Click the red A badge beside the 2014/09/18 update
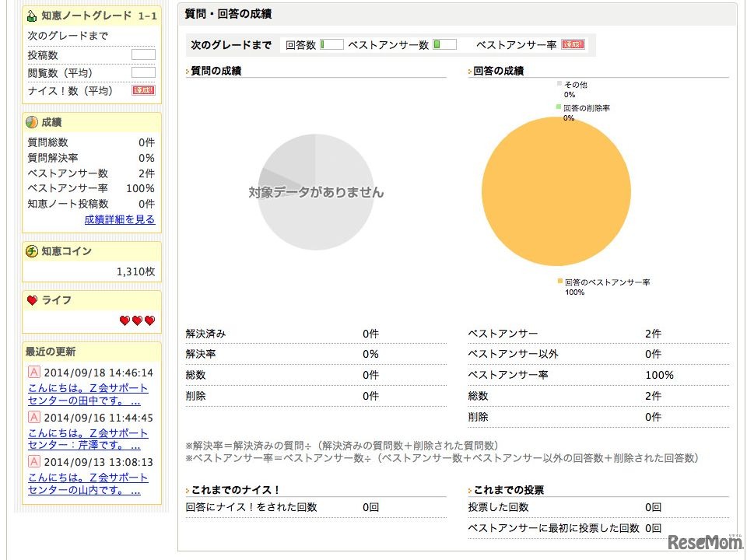Image resolution: width=754 pixels, height=560 pixels. tap(33, 371)
